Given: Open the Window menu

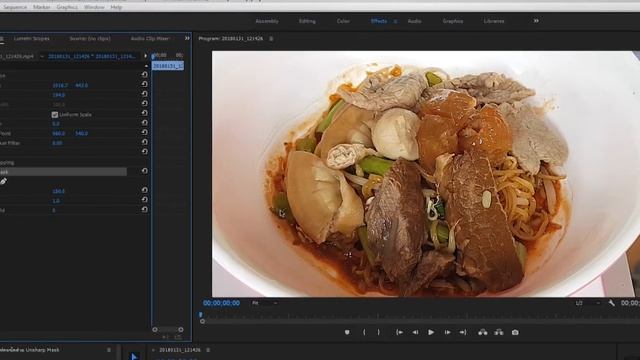Looking at the screenshot, I should (94, 7).
